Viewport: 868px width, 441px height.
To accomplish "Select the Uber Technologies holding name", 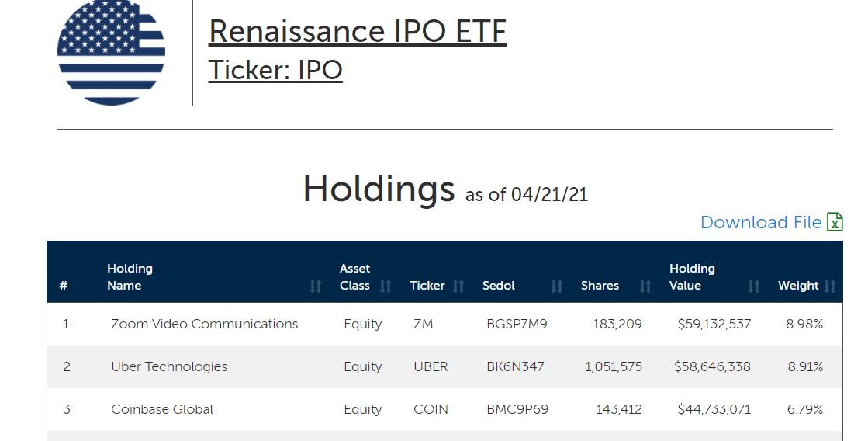I will [x=169, y=366].
